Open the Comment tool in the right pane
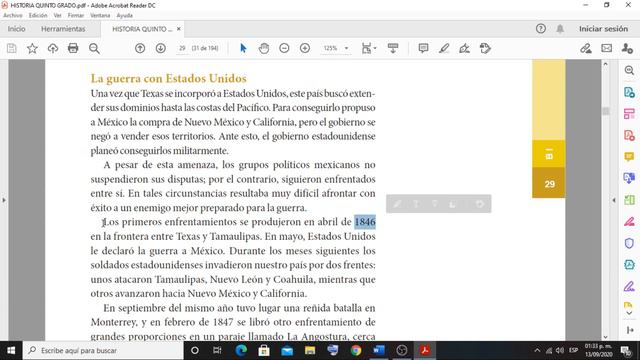Screen dimensions: 640x360 pyautogui.click(x=629, y=157)
